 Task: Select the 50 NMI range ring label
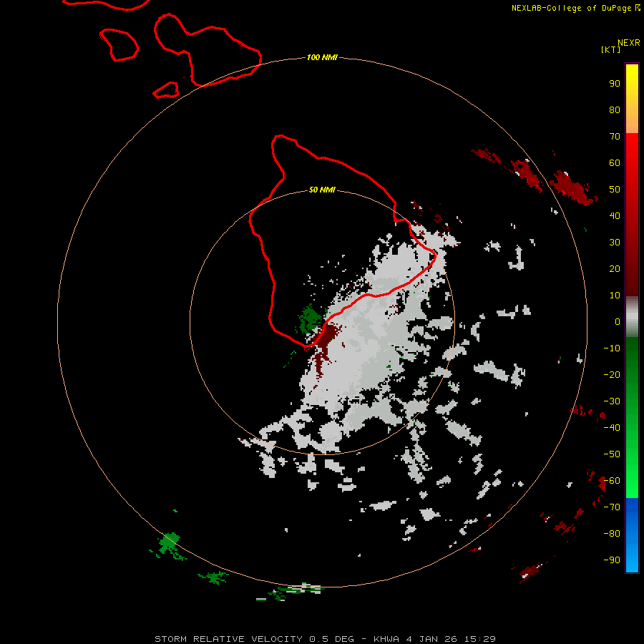322,190
